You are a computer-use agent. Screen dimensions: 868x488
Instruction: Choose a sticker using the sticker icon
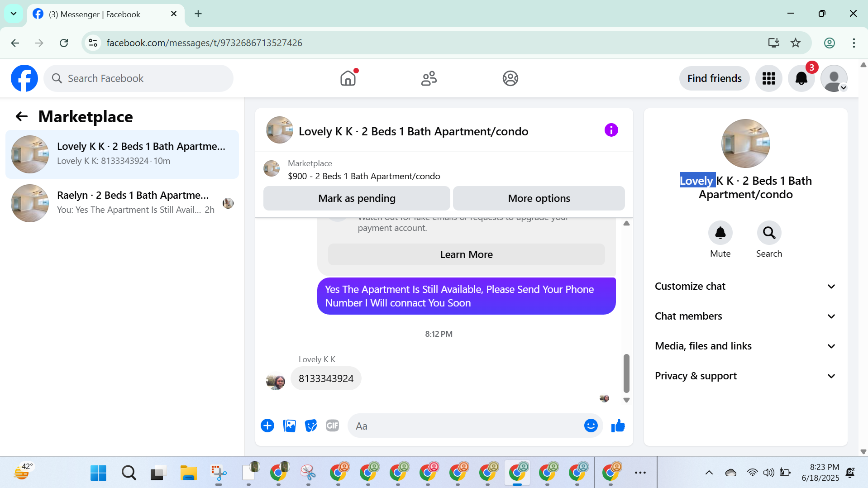pos(311,426)
